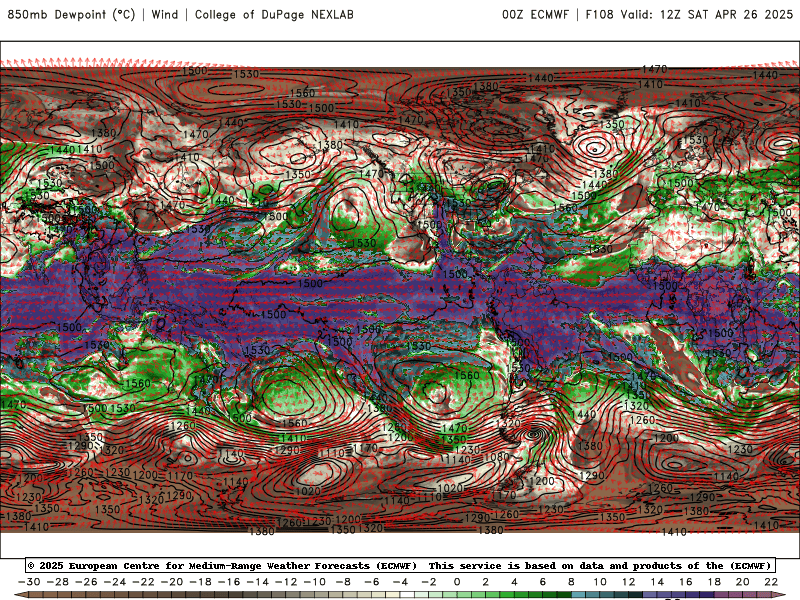
Task: Click 'F108 Valid: 12Z SAT APR 26 2025' text
Action: (x=689, y=14)
